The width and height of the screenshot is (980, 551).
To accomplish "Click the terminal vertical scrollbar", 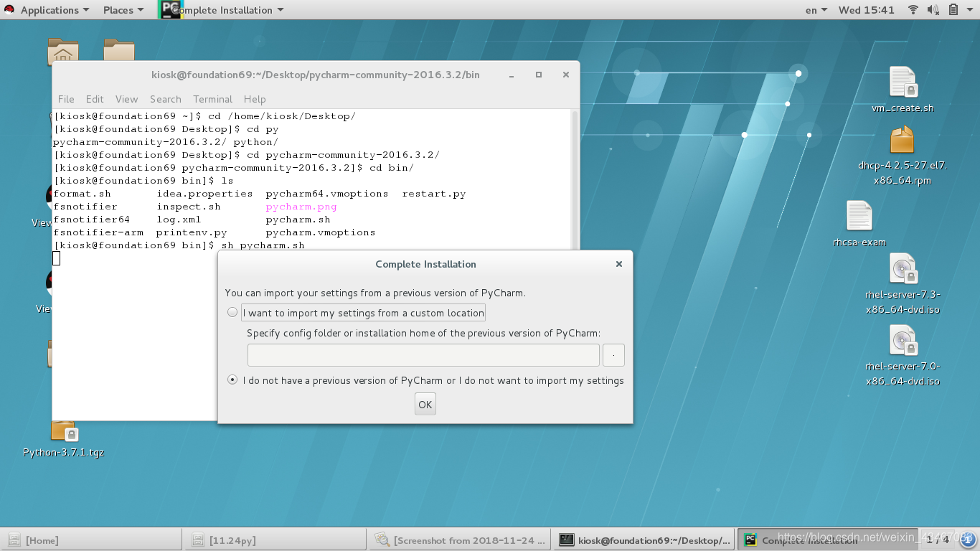I will click(575, 179).
